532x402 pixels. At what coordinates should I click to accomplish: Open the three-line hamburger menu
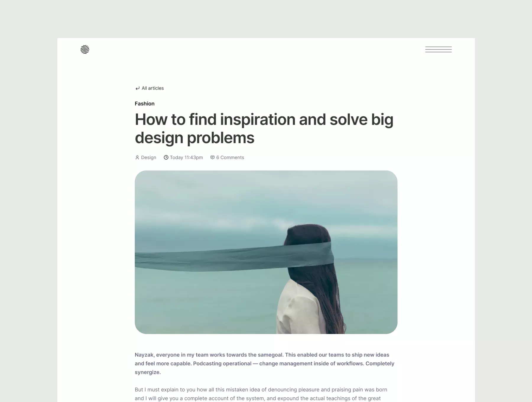[438, 49]
